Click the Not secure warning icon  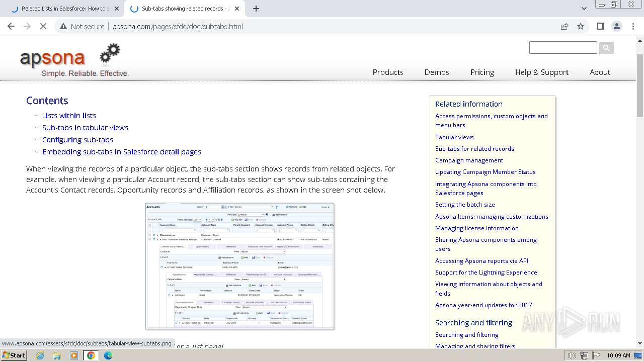tap(63, 26)
